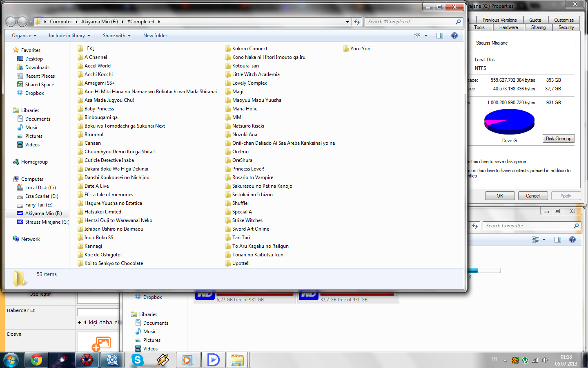The height and width of the screenshot is (368, 588).
Task: Open Windows Media Player from taskbar
Action: click(187, 360)
